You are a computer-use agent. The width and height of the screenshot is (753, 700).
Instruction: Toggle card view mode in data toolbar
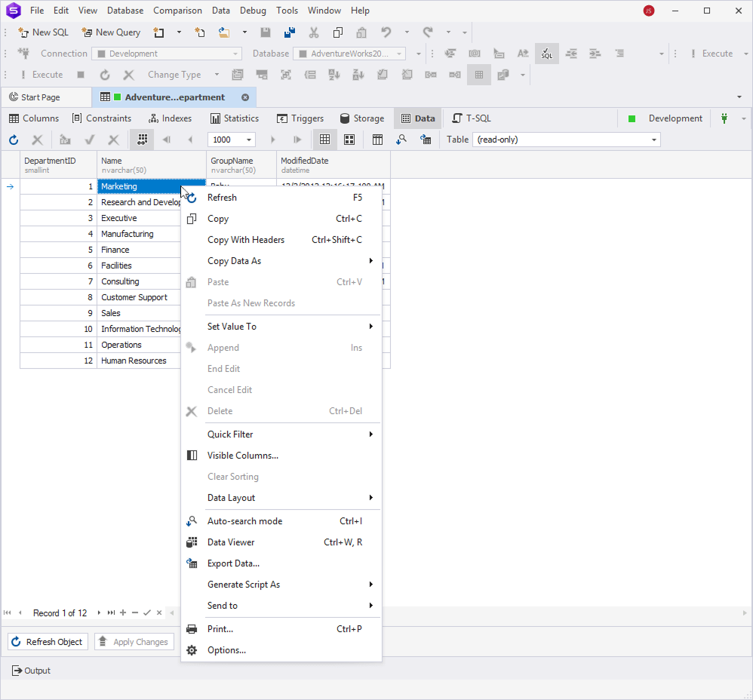tap(349, 140)
